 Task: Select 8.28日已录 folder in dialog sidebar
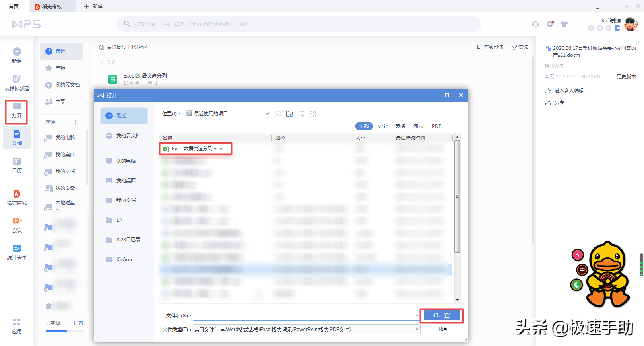click(x=124, y=240)
